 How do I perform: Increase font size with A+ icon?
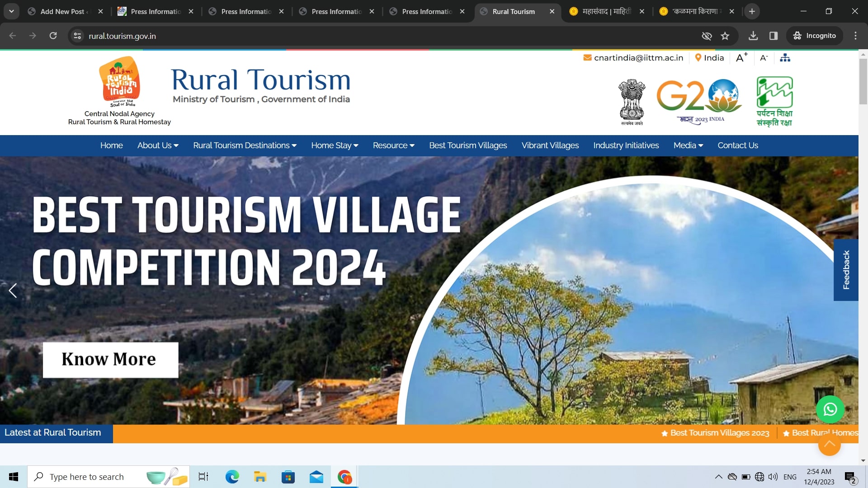741,58
